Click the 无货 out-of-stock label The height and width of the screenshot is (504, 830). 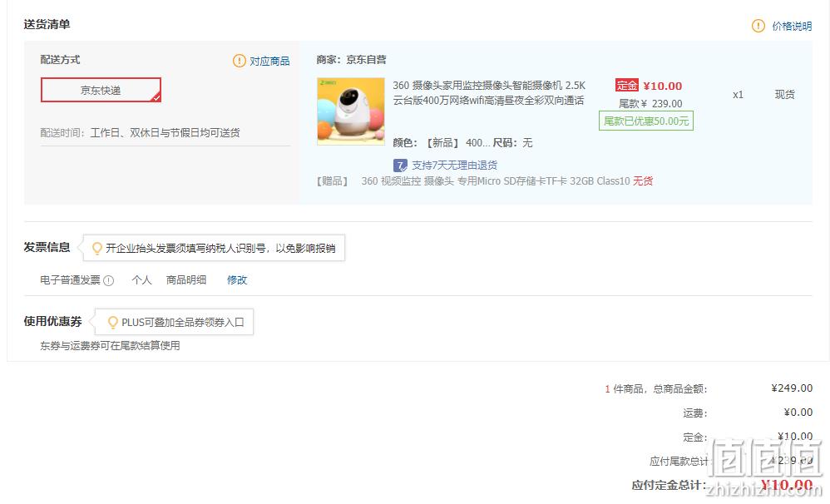pyautogui.click(x=643, y=181)
